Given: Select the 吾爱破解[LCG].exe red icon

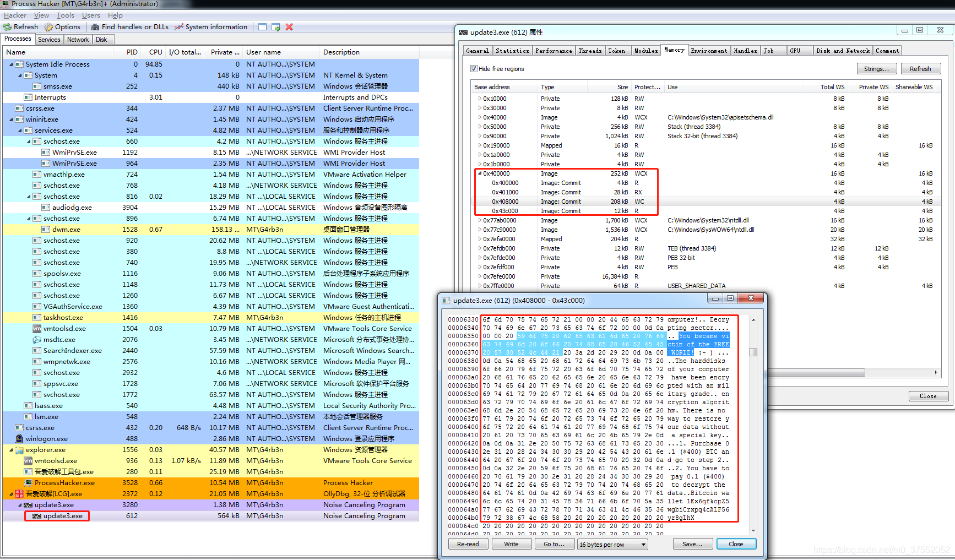Looking at the screenshot, I should click(19, 494).
